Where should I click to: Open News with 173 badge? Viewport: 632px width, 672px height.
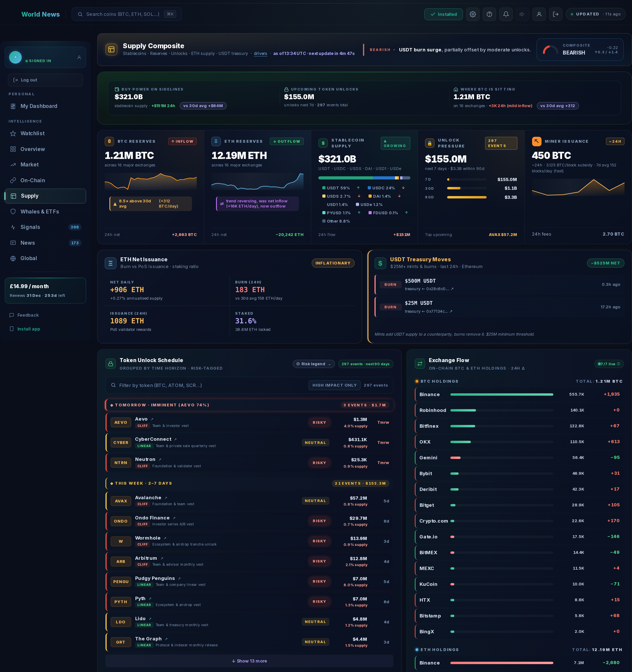tap(45, 243)
